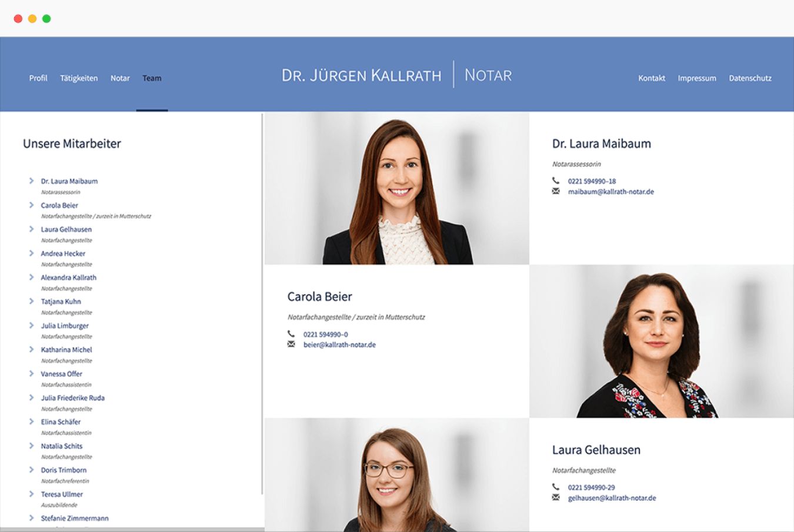Open the Impressum link
794x532 pixels.
tap(697, 78)
